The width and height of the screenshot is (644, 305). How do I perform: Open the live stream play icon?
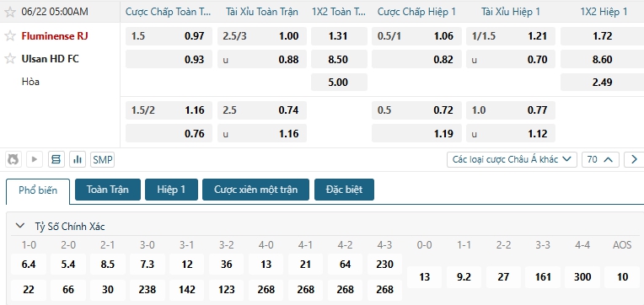[x=35, y=159]
